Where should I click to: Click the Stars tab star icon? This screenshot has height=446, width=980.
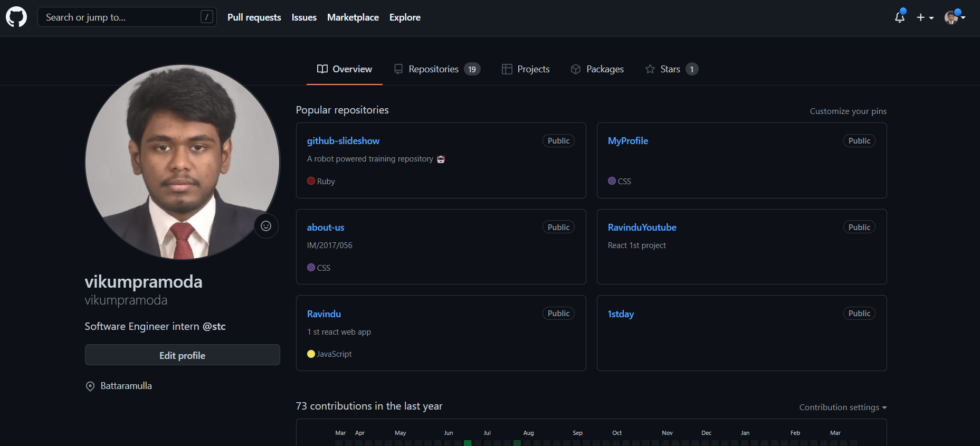[650, 69]
